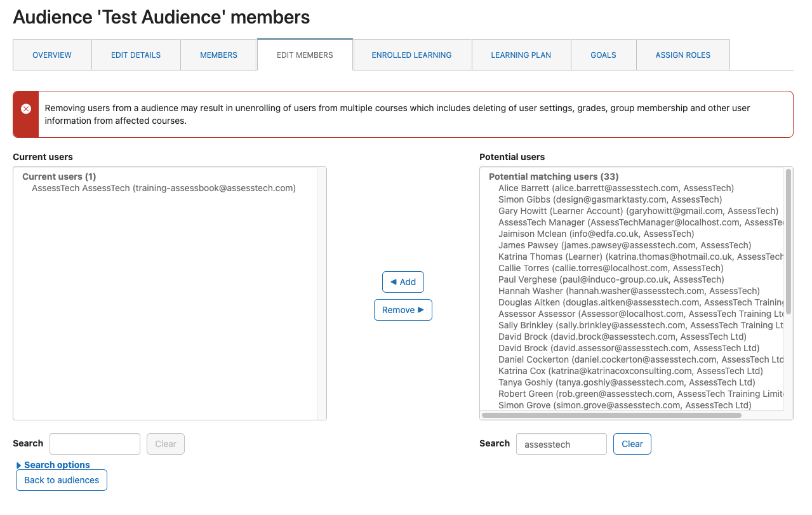Viewport: 812px width, 515px height.
Task: Select current user AssessTech AssessTech
Action: (x=164, y=188)
